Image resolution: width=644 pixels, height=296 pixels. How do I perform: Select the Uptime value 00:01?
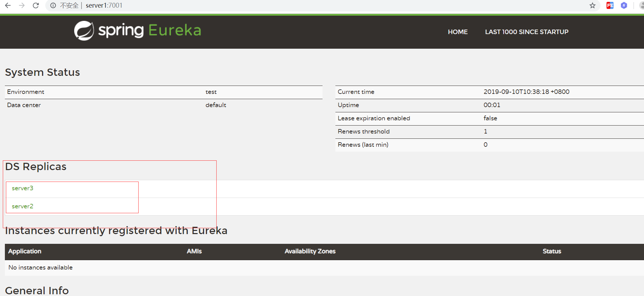tap(492, 105)
